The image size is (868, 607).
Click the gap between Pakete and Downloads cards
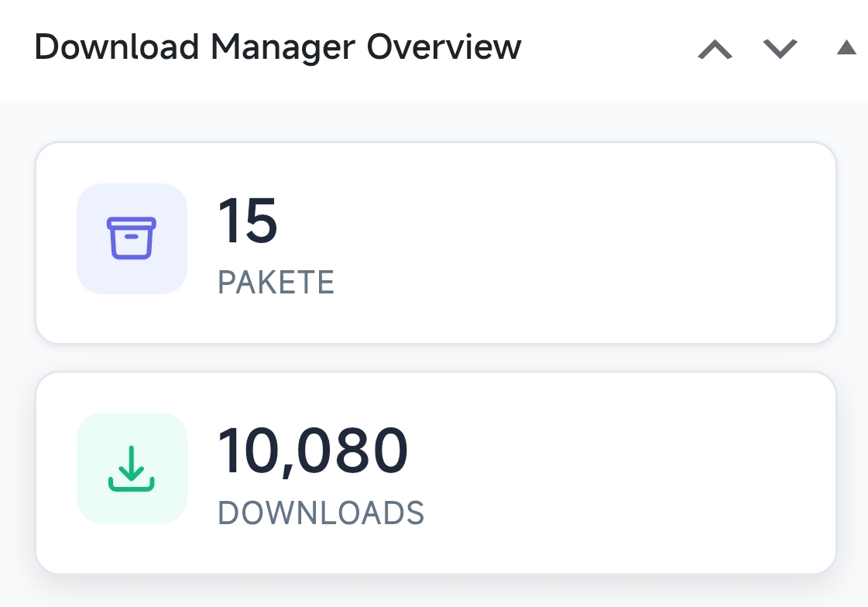(435, 358)
